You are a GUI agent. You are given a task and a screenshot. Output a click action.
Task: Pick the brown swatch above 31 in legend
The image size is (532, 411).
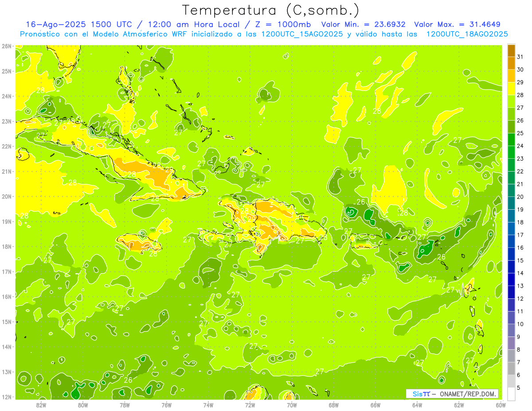(x=511, y=51)
